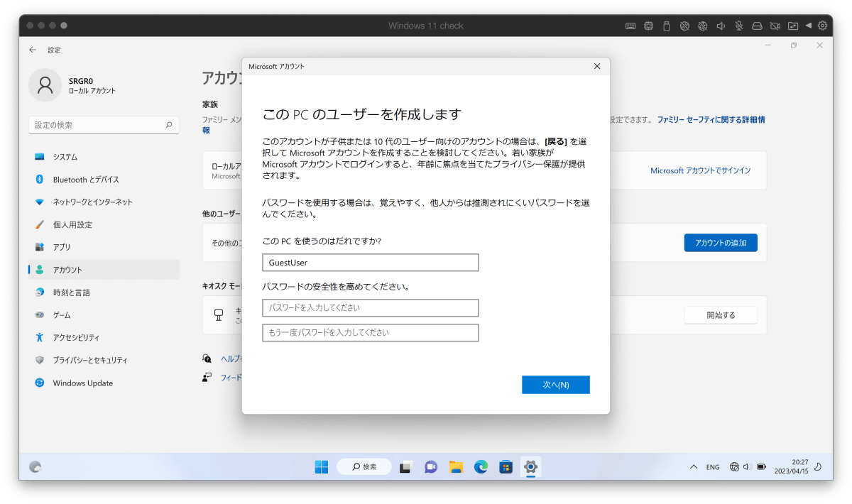Click the パスワードを入力してください field
Image resolution: width=852 pixels, height=504 pixels.
371,308
